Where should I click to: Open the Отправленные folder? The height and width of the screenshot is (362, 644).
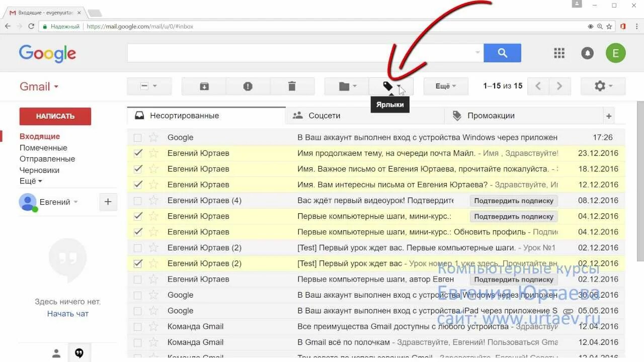pyautogui.click(x=47, y=159)
